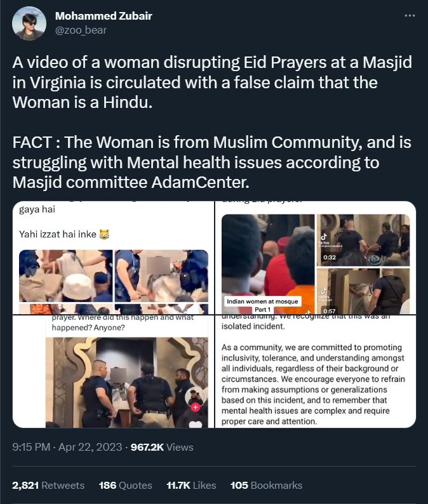The height and width of the screenshot is (504, 428).
Task: Show the 11.7K Likes list
Action: [191, 485]
